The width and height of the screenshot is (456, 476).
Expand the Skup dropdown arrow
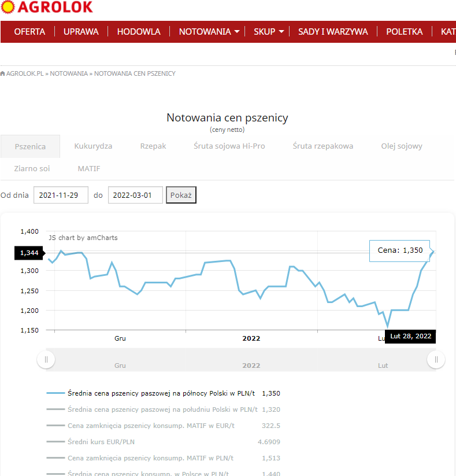coord(281,32)
